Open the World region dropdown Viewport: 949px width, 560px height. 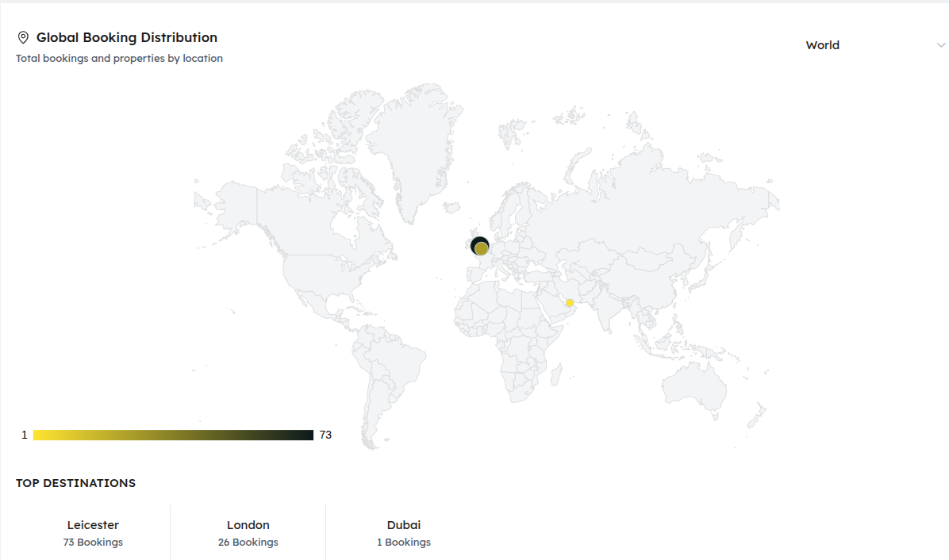tap(873, 45)
